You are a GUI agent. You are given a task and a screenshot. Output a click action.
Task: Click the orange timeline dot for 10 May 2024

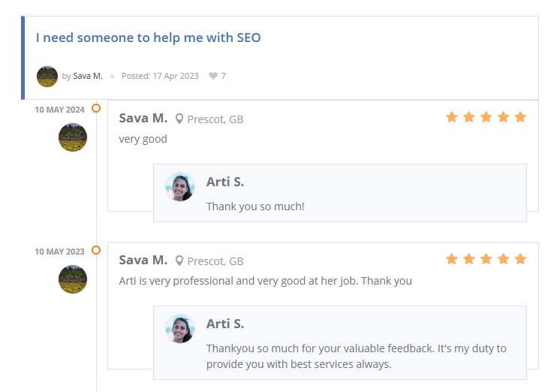pyautogui.click(x=96, y=108)
